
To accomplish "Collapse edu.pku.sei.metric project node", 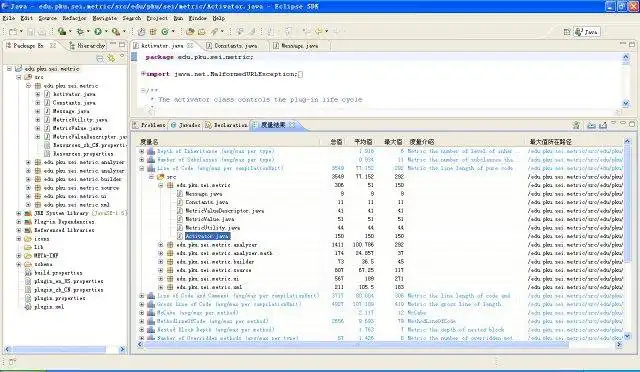I will pos(9,69).
